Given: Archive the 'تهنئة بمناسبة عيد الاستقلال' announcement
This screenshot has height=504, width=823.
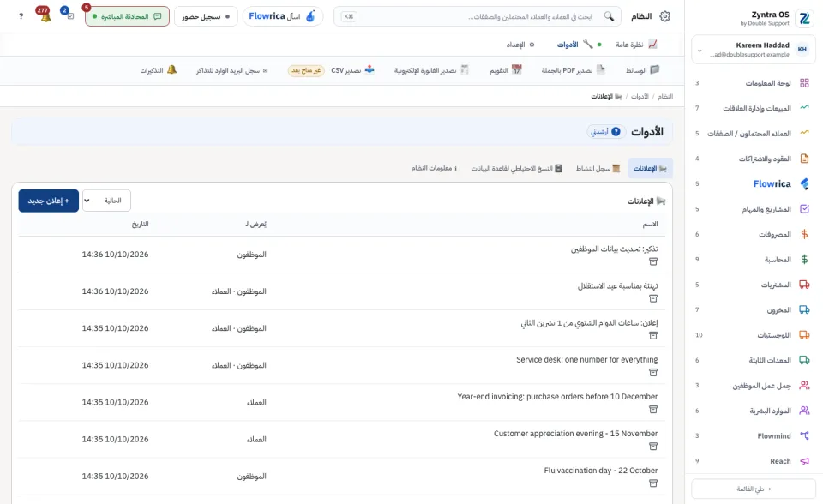Looking at the screenshot, I should point(653,298).
